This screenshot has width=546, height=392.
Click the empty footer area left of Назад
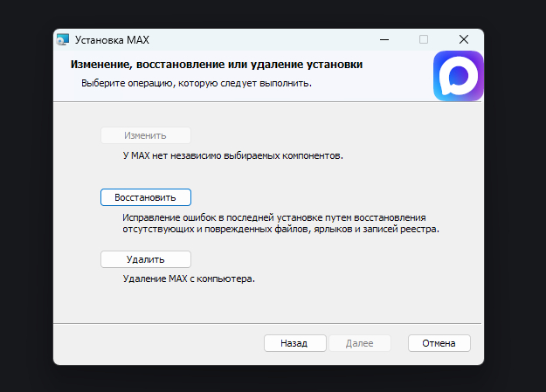tap(157, 343)
